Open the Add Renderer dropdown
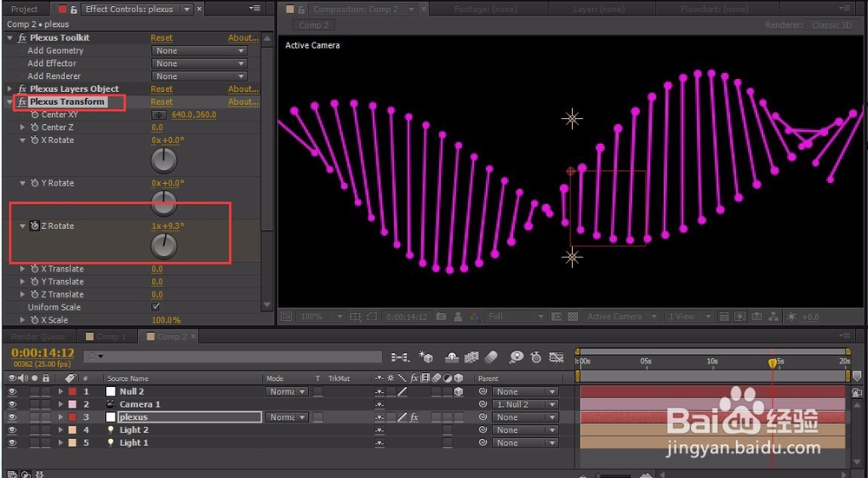 pyautogui.click(x=200, y=76)
